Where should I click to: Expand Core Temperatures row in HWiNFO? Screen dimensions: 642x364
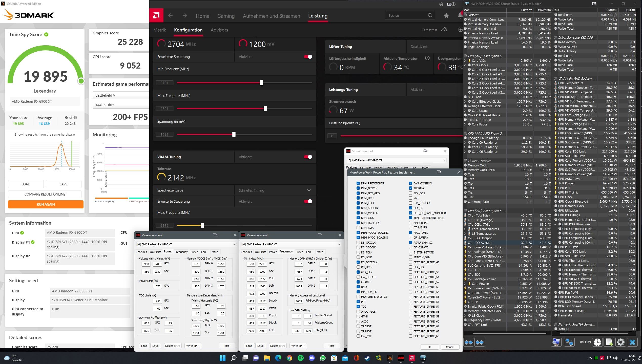tap(465, 229)
